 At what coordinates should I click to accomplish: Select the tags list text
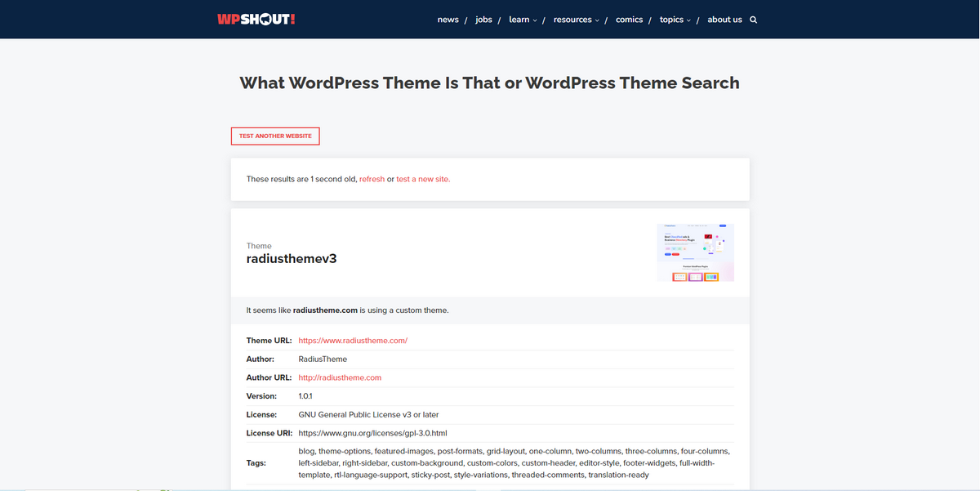(x=514, y=462)
